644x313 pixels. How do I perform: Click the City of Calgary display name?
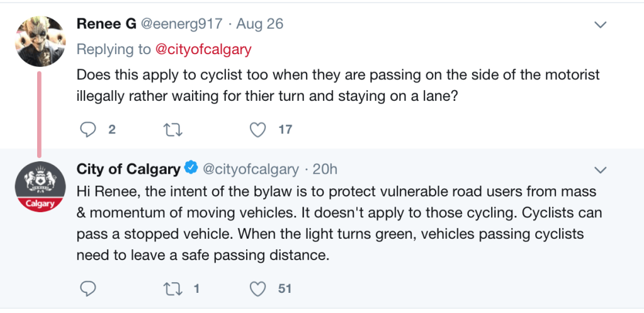(128, 169)
